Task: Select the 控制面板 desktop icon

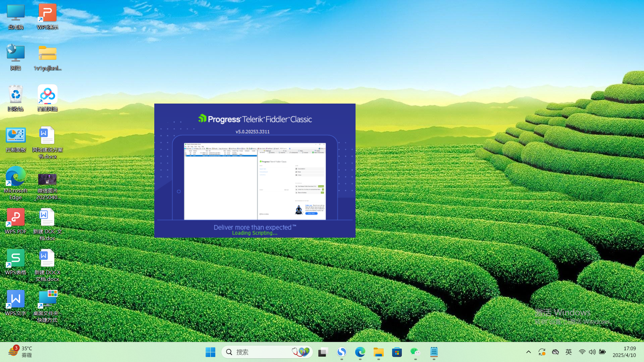Action: point(15,139)
